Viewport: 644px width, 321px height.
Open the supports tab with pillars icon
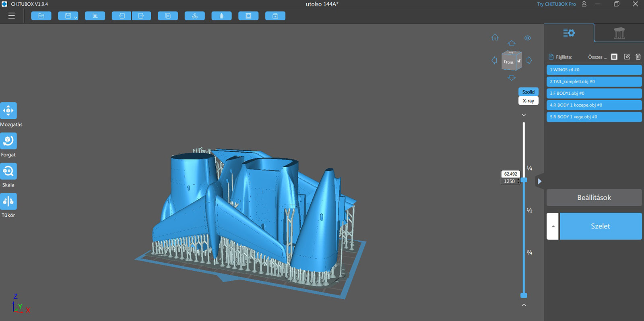(619, 33)
